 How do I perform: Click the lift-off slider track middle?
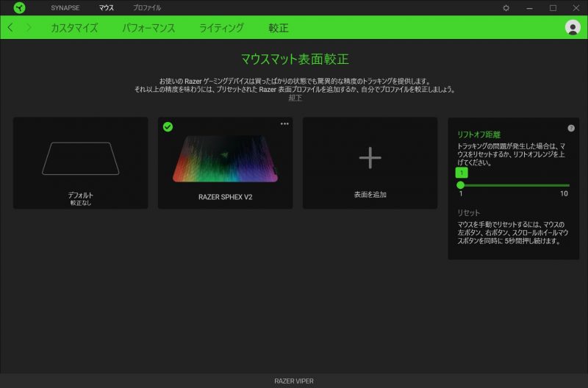[x=515, y=185]
